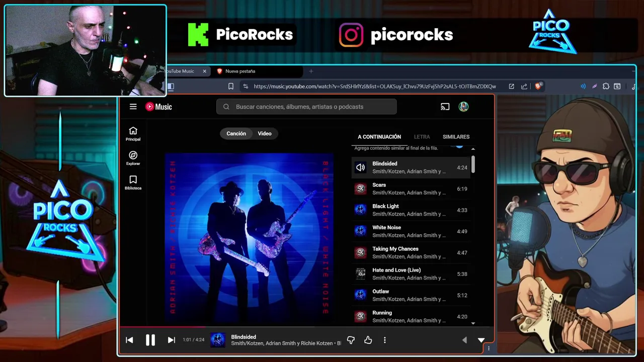Viewport: 644px width, 362px height.
Task: Switch to the Canción view
Action: click(x=236, y=134)
